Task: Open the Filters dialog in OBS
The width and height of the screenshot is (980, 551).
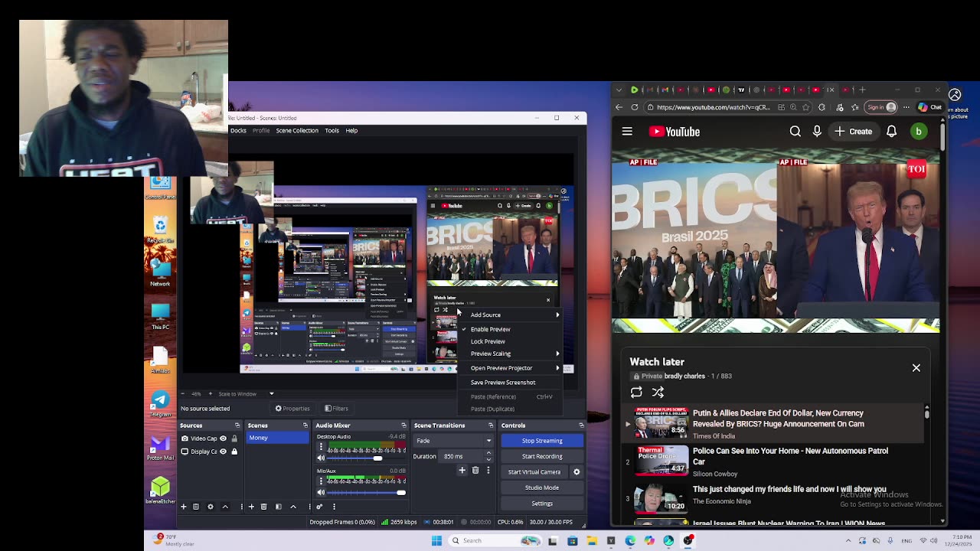Action: pos(336,409)
